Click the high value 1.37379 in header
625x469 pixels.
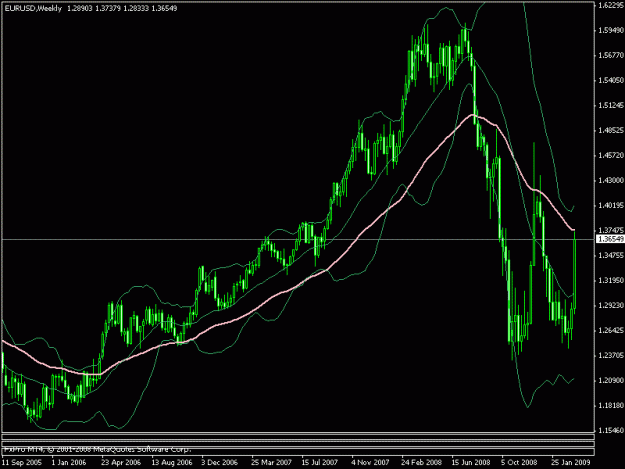108,8
